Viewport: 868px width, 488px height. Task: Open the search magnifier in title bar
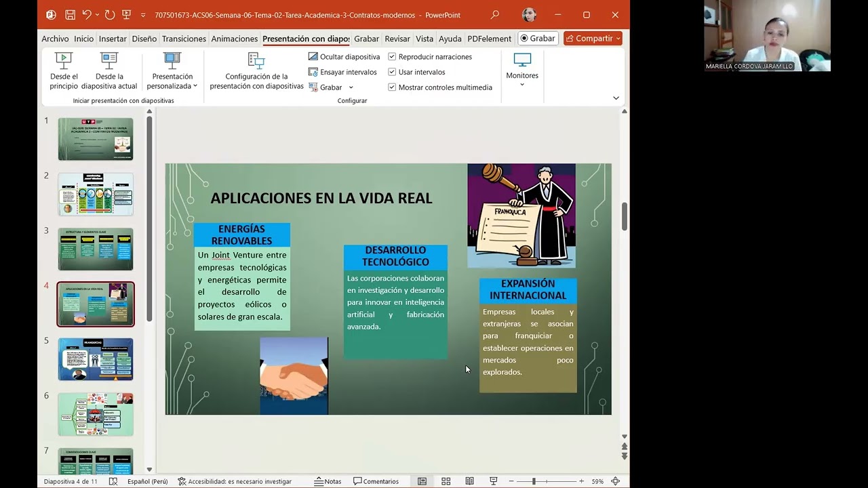coord(495,15)
